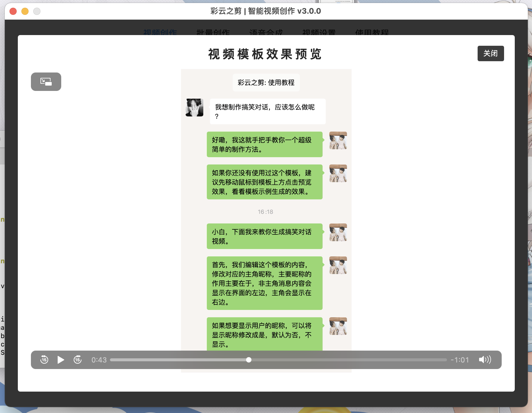The image size is (532, 413).
Task: Skip back 15 seconds in the video
Action: click(x=44, y=360)
